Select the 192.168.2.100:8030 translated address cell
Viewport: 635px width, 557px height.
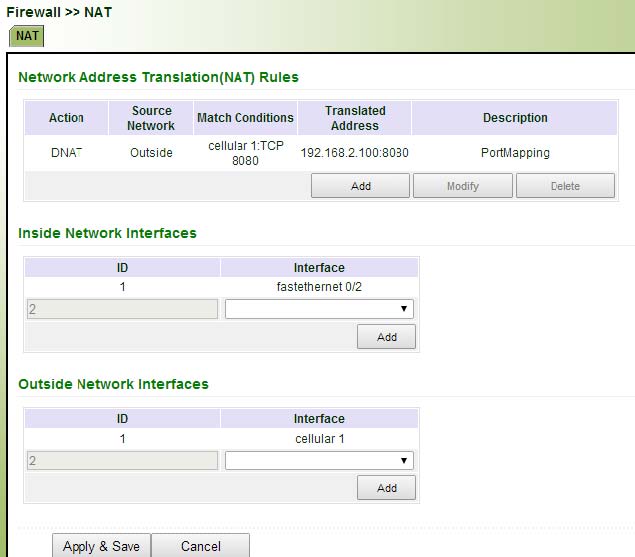click(354, 153)
